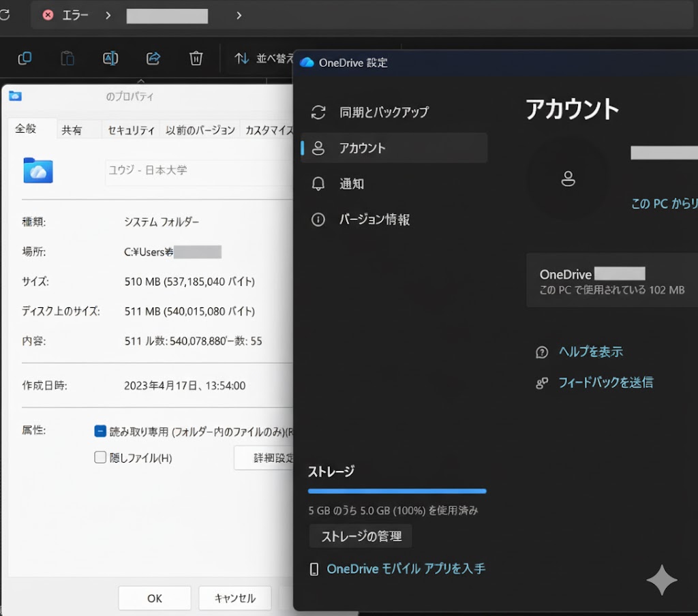Screen dimensions: 698x616
Task: Click the copy icon in Explorer toolbar
Action: click(25, 59)
